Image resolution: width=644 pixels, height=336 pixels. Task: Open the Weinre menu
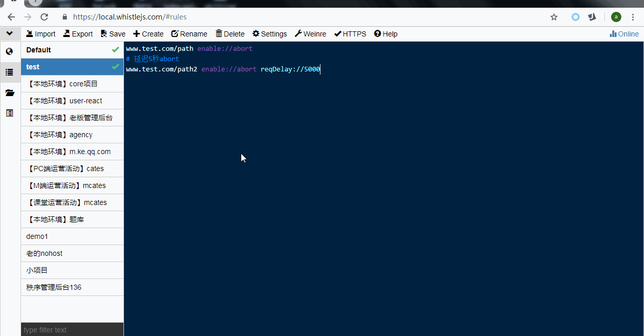[x=311, y=34]
